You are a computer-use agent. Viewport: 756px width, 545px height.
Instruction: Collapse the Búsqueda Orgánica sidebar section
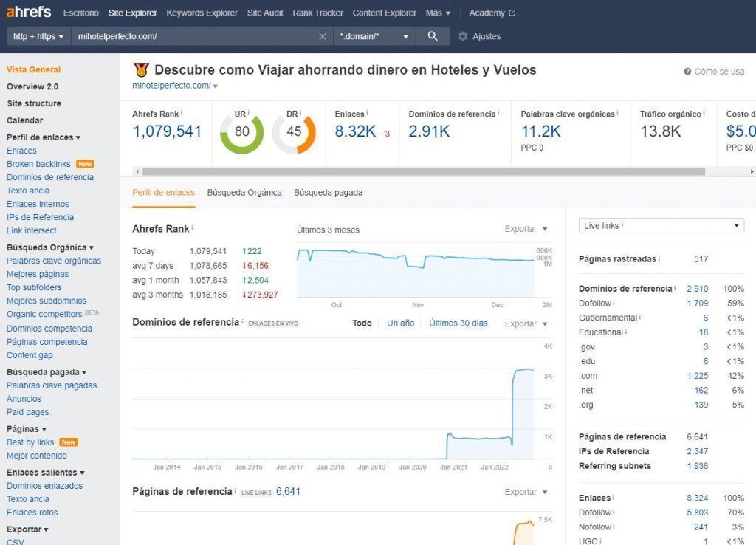(50, 247)
